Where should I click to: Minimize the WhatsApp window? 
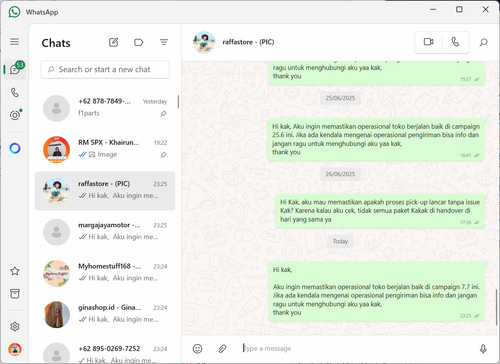pyautogui.click(x=433, y=10)
